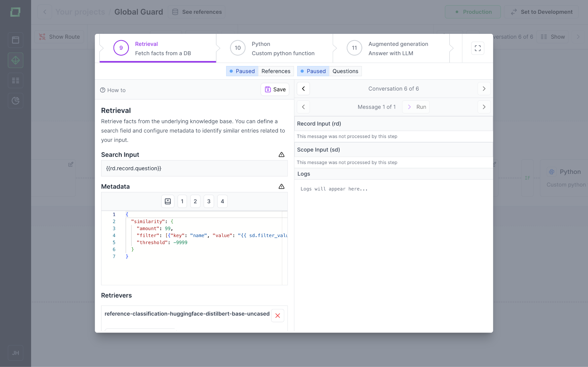
Task: Go to the previous conversation
Action: [x=303, y=89]
